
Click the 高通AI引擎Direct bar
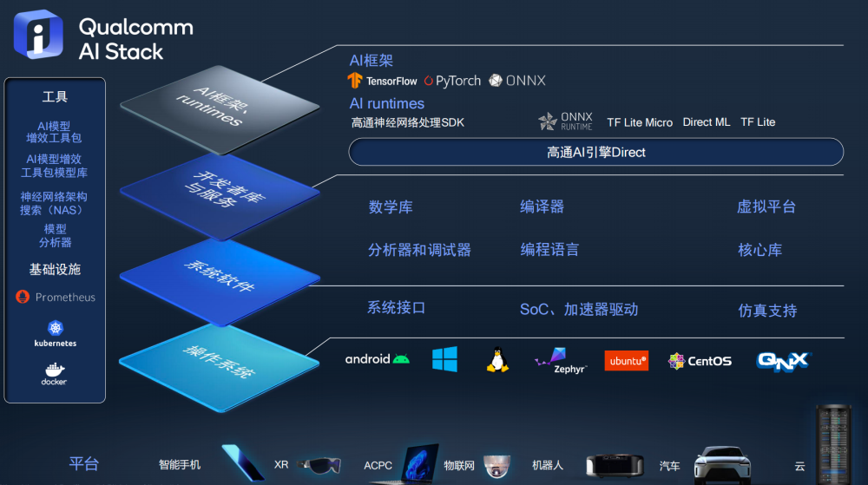click(x=596, y=152)
